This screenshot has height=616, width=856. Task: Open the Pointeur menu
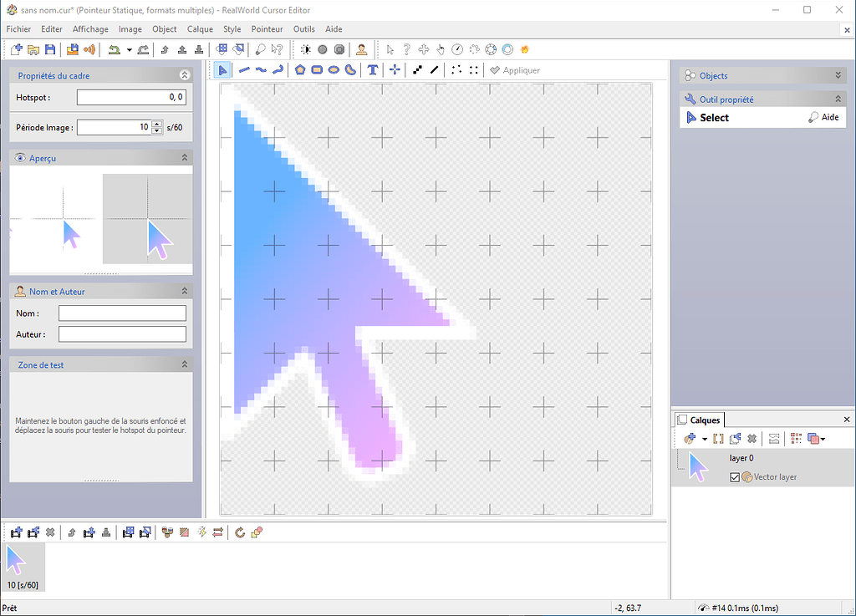point(267,28)
